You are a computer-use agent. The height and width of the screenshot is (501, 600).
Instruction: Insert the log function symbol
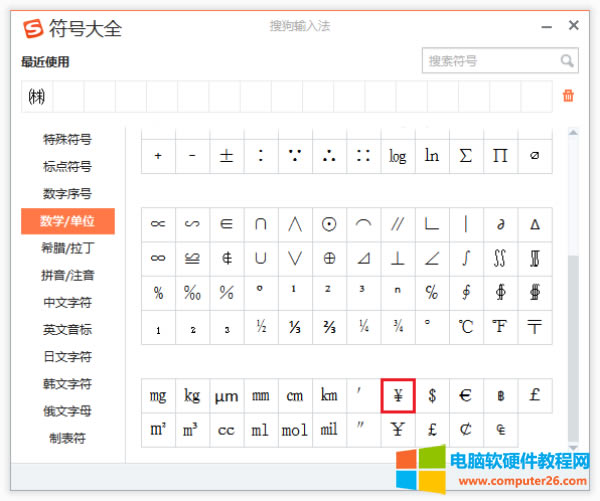click(x=398, y=156)
